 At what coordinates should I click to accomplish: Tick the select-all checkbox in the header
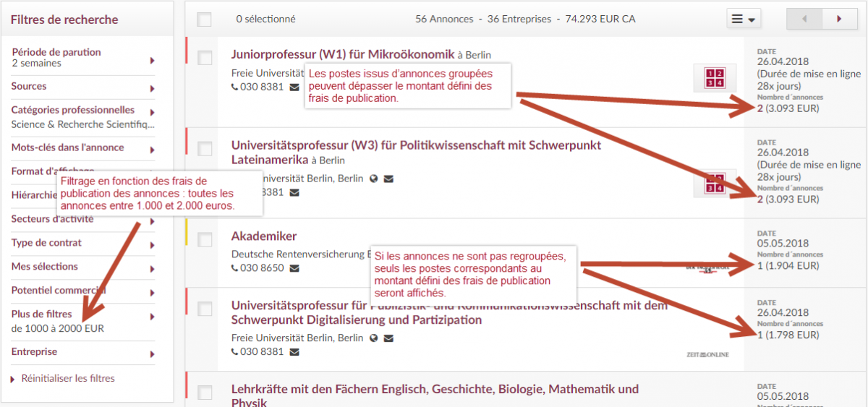click(205, 20)
